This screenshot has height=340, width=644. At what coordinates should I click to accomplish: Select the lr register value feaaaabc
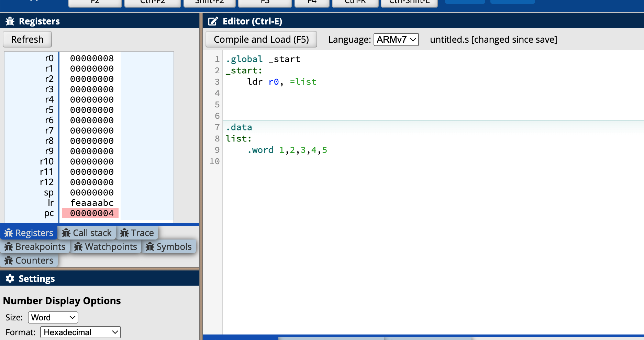point(91,203)
